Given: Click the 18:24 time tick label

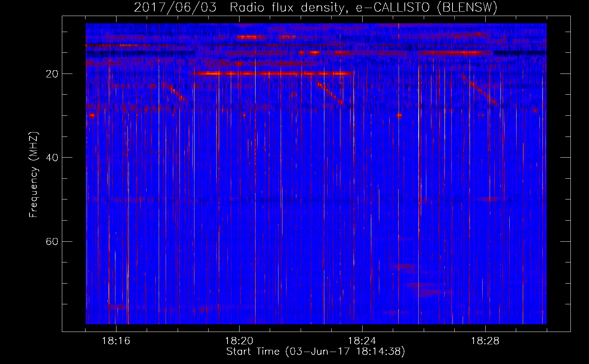Looking at the screenshot, I should [x=362, y=341].
